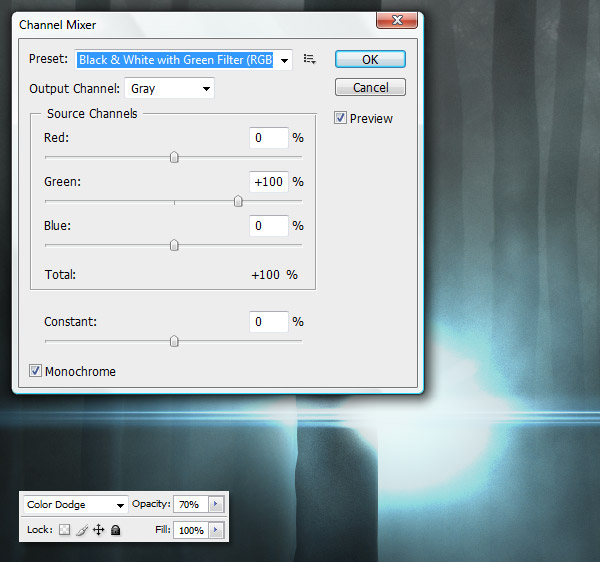This screenshot has width=600, height=562.
Task: Click the Fill 100% field
Action: click(191, 530)
